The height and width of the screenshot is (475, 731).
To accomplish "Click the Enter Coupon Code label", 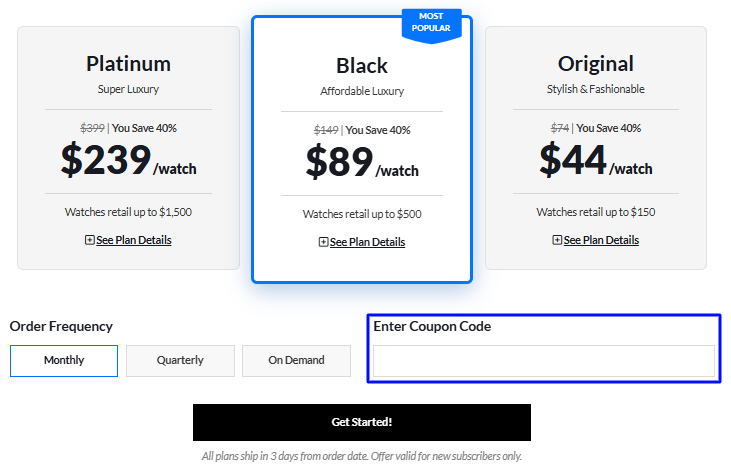I will tap(432, 326).
